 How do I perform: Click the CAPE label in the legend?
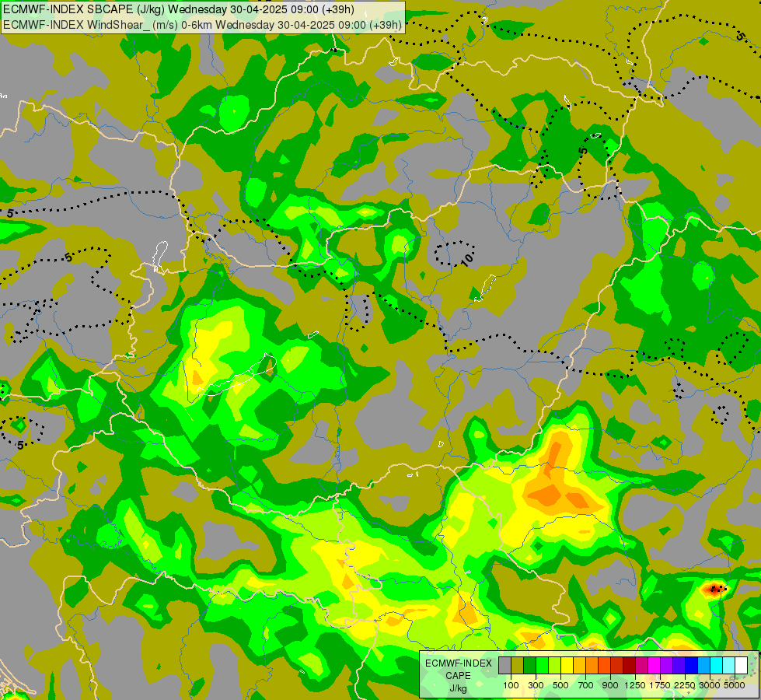pyautogui.click(x=458, y=676)
